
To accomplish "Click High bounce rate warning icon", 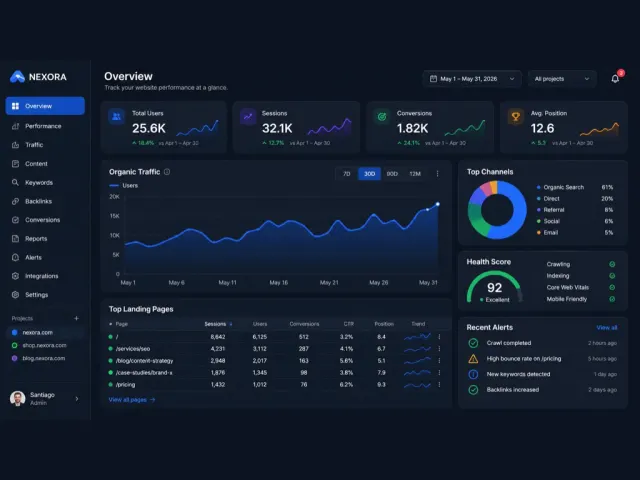I will (x=473, y=358).
